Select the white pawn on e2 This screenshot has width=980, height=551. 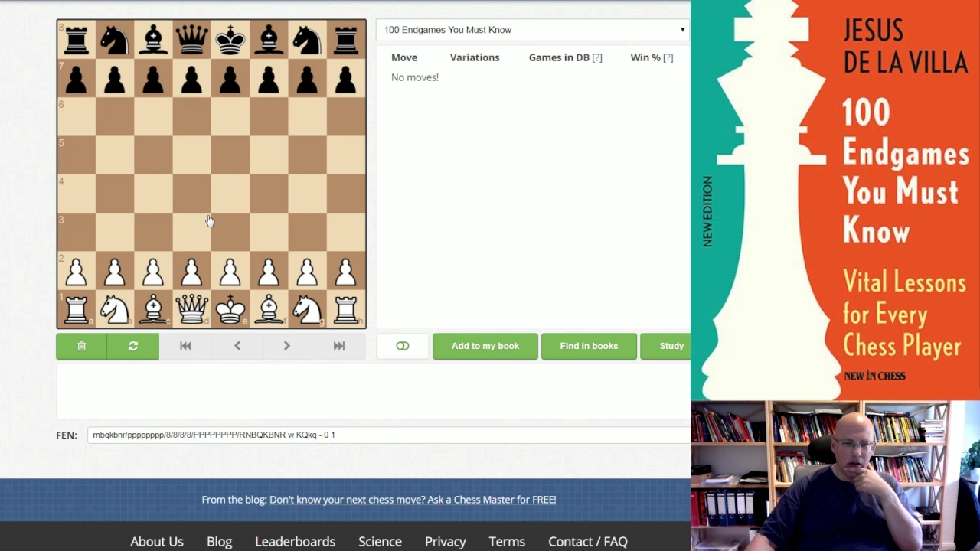tap(230, 270)
